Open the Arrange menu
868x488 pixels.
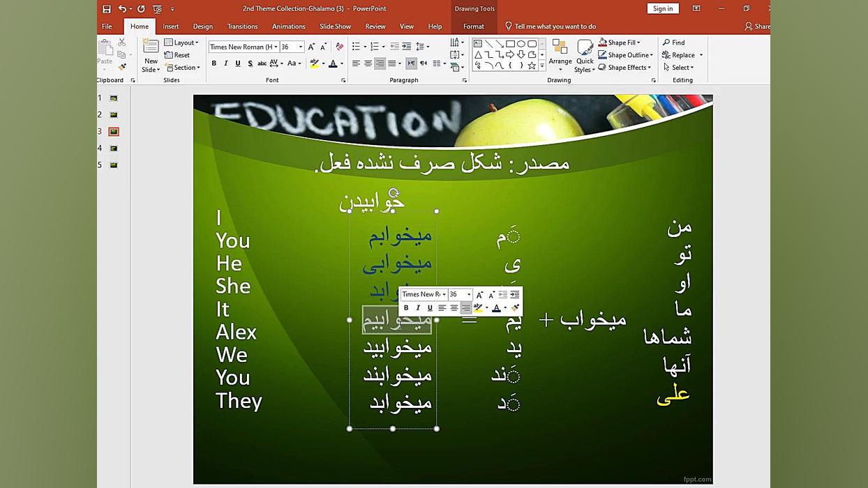click(560, 56)
